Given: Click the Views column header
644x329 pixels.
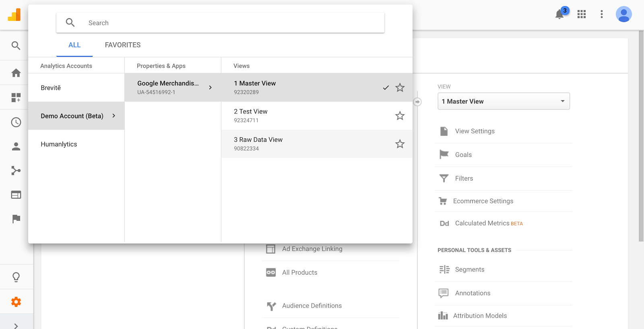Looking at the screenshot, I should click(x=242, y=66).
